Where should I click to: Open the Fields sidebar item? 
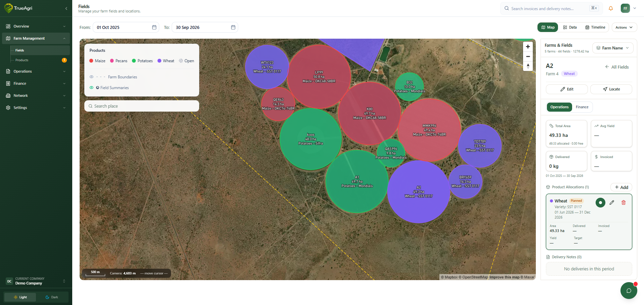[40, 50]
